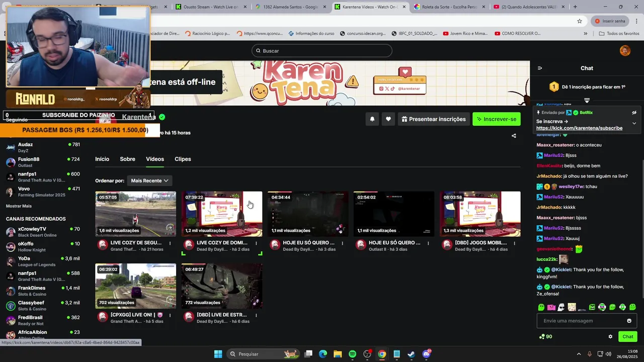
Task: Open FrediBrasil Ready or Not channel
Action: point(43,320)
